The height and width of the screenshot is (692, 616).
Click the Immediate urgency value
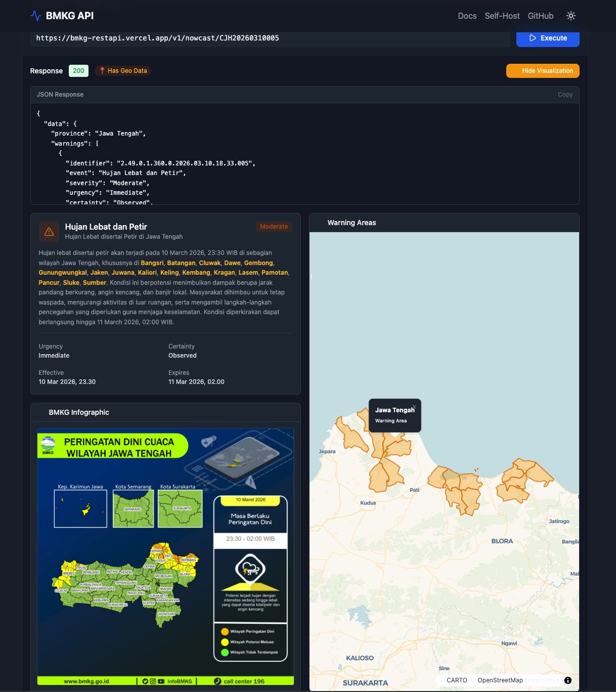tap(54, 356)
